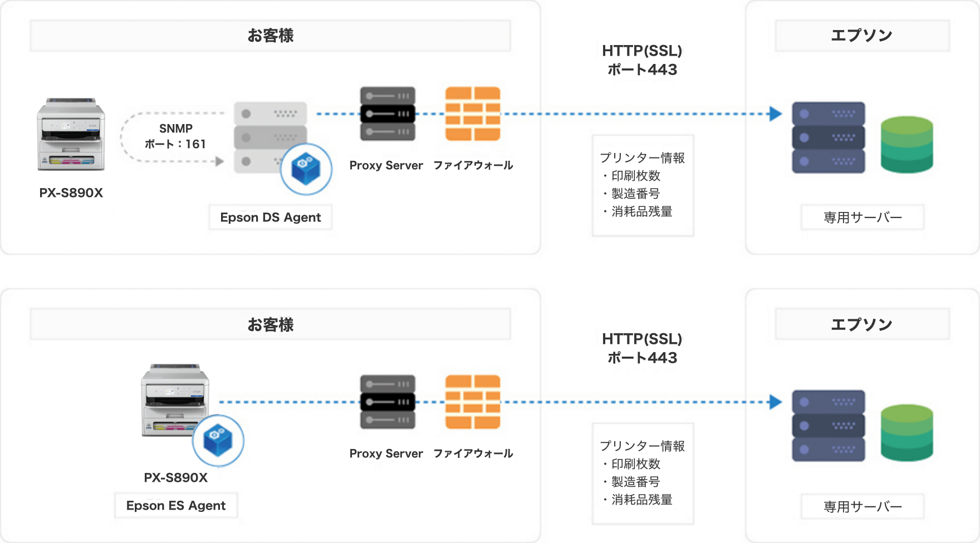Click the SNMP ポート：161 label
This screenshot has height=543, width=980.
click(x=175, y=136)
